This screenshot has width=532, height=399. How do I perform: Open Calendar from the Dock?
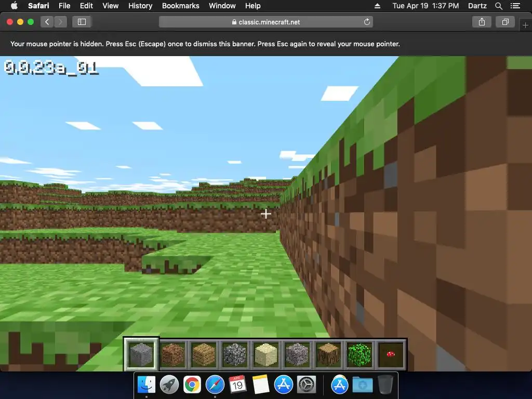(238, 385)
